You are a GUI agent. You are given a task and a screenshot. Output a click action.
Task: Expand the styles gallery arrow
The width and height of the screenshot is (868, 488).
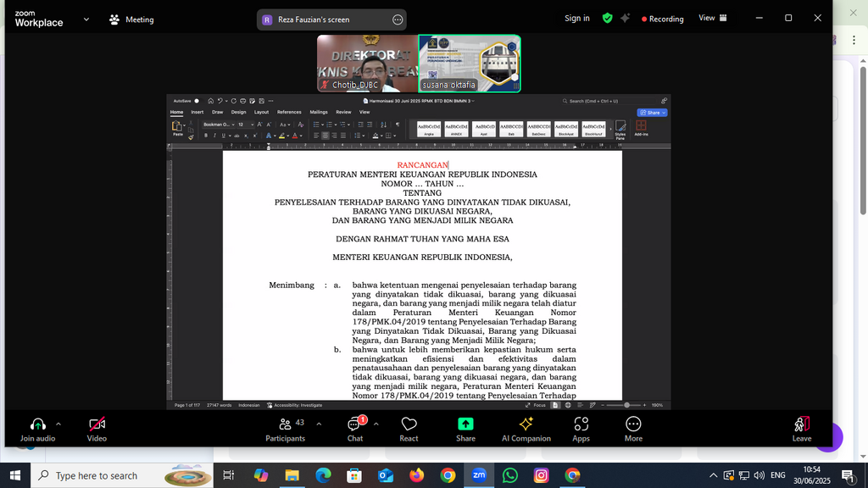pyautogui.click(x=610, y=129)
